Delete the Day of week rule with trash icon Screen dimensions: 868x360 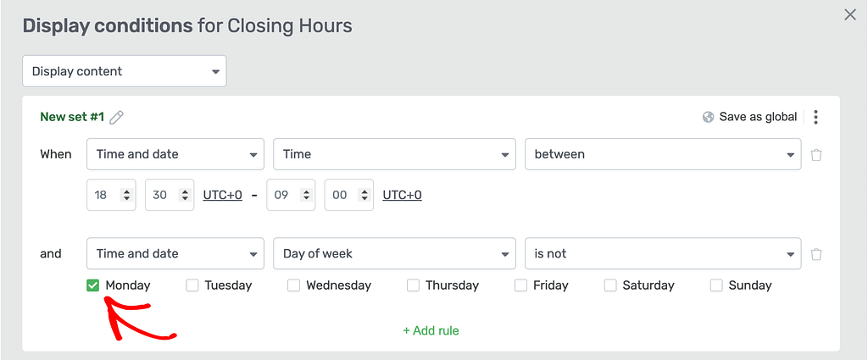(816, 254)
